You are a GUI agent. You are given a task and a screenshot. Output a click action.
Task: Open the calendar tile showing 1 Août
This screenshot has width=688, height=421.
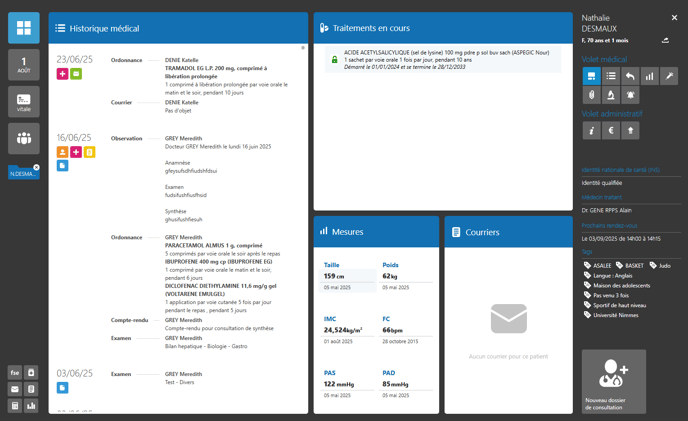point(24,65)
